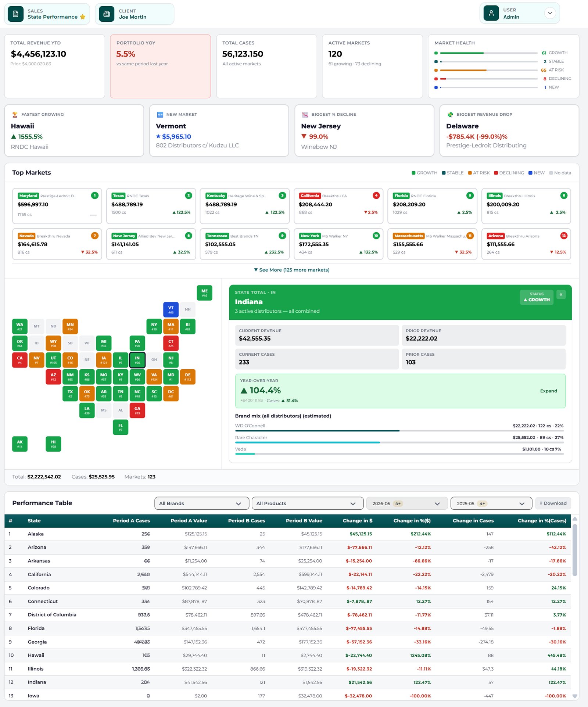Select the blue Vermont map tile
This screenshot has height=707, width=588.
point(171,310)
